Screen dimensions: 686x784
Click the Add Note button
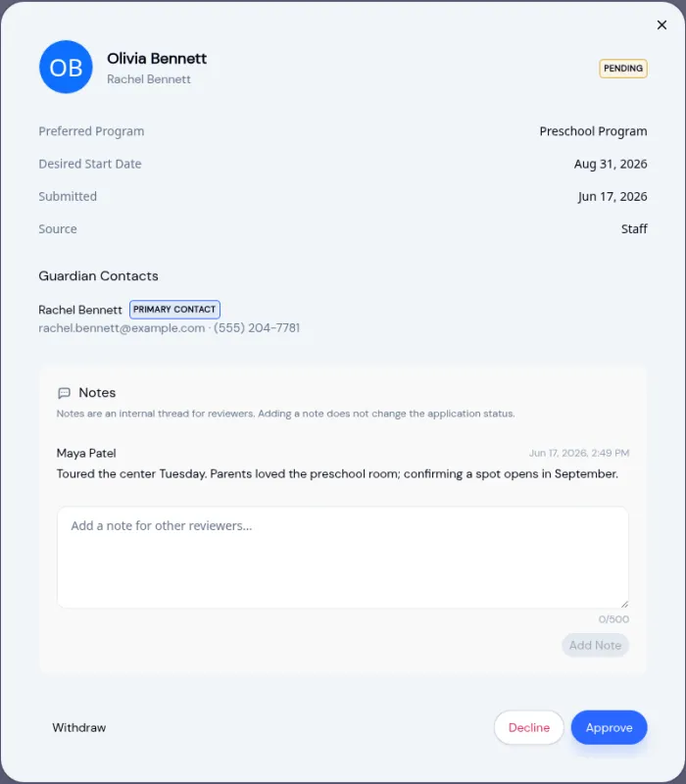point(595,645)
